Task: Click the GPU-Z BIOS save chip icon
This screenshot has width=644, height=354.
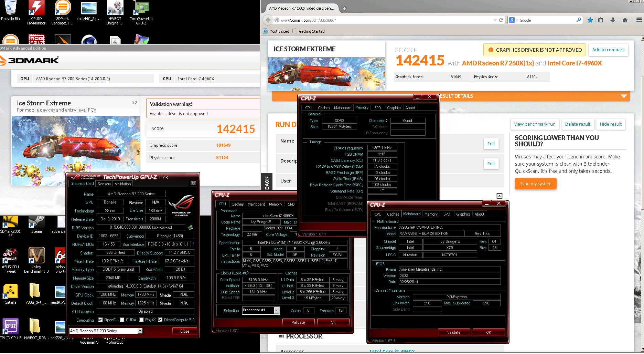Action: (x=190, y=227)
